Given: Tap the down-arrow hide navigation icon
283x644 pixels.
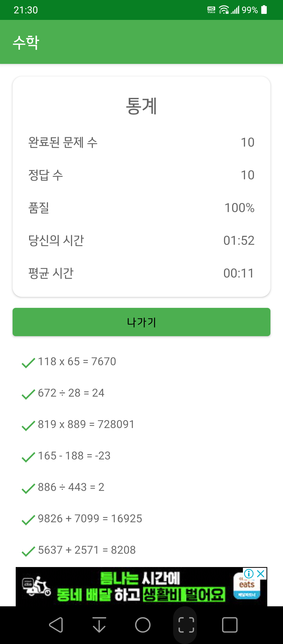Looking at the screenshot, I should click(x=99, y=625).
